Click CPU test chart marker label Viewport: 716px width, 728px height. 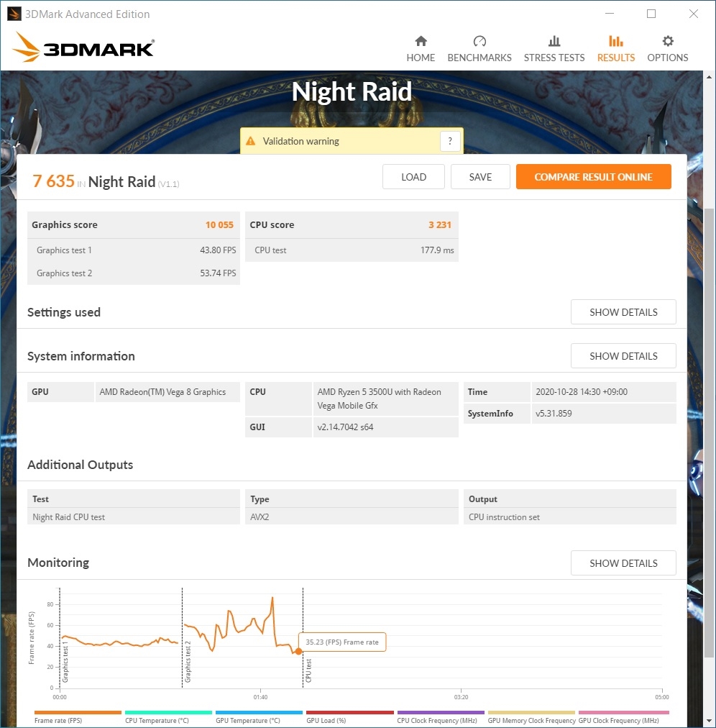pyautogui.click(x=308, y=670)
